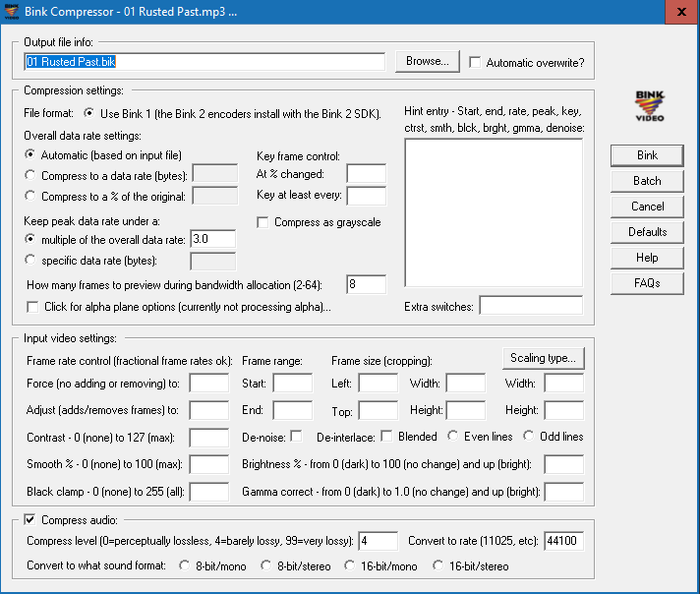Click the specific peak data rate field
Image resolution: width=700 pixels, height=594 pixels.
213,262
